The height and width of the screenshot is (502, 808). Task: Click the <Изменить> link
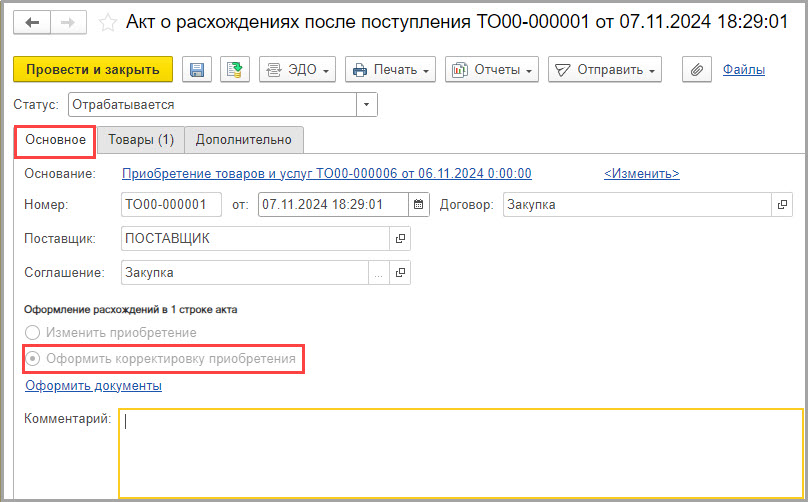(642, 174)
